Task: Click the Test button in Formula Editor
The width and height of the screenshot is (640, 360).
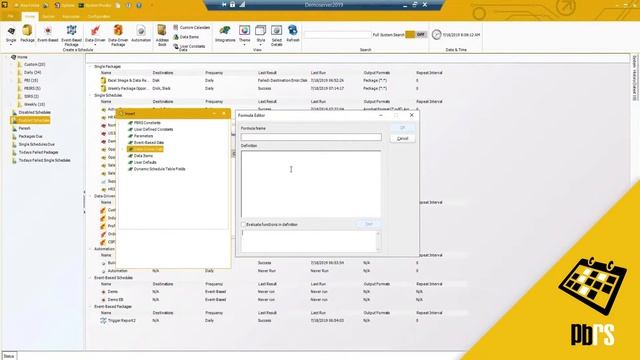Action: [369, 224]
